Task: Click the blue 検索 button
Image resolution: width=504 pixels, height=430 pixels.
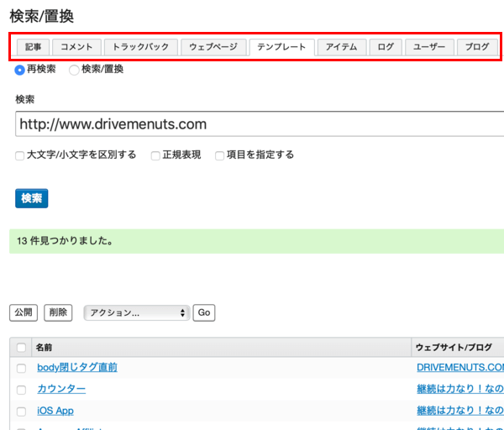Action: pos(32,198)
